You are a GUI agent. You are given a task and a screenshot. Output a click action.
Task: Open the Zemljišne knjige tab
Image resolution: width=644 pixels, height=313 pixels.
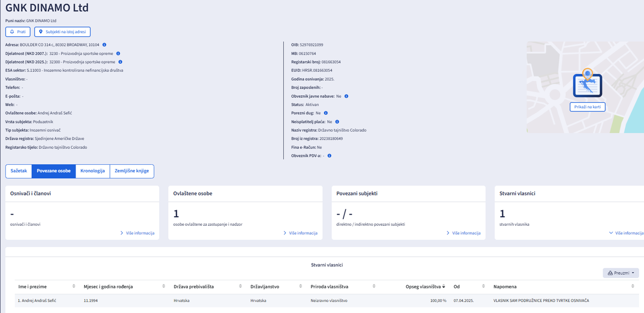point(132,171)
